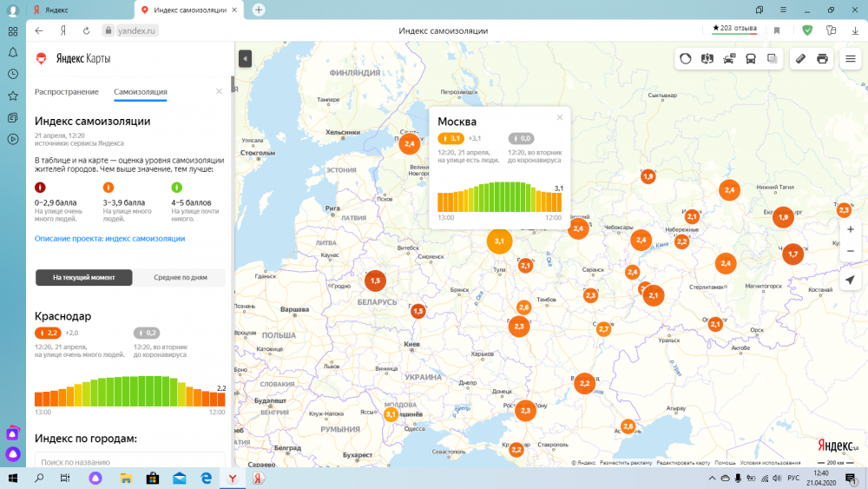Open the green Protect shield icon
Image resolution: width=868 pixels, height=489 pixels.
(807, 31)
